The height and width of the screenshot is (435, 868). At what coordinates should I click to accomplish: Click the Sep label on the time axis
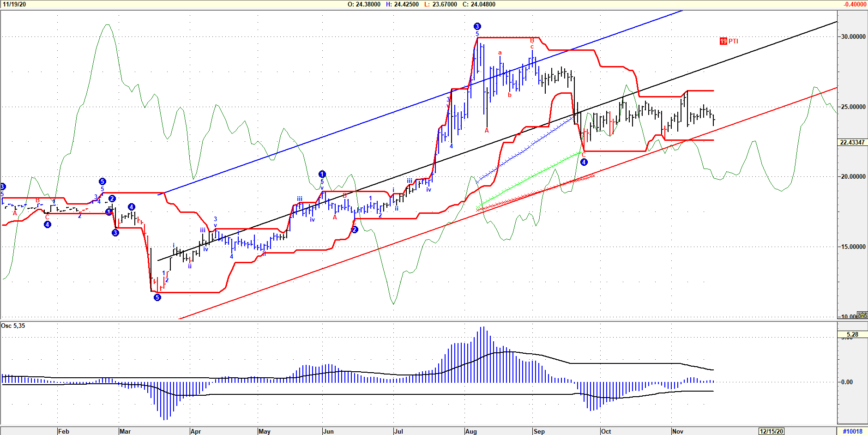(x=539, y=431)
